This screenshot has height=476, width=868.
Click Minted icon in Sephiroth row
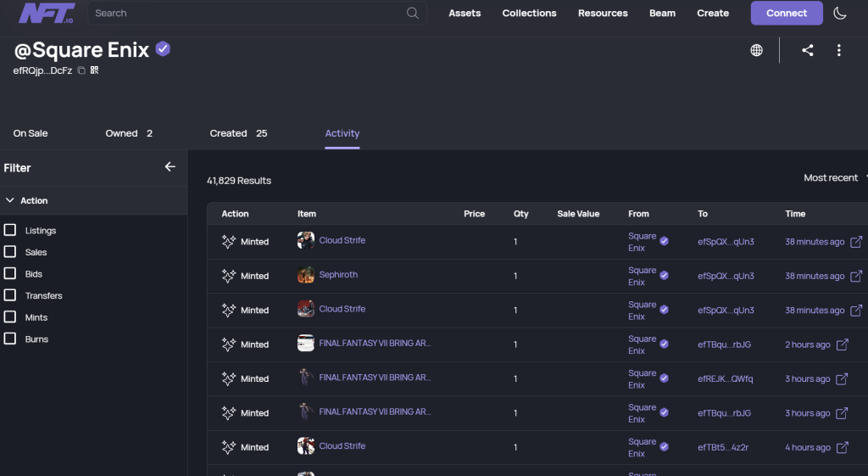coord(229,276)
